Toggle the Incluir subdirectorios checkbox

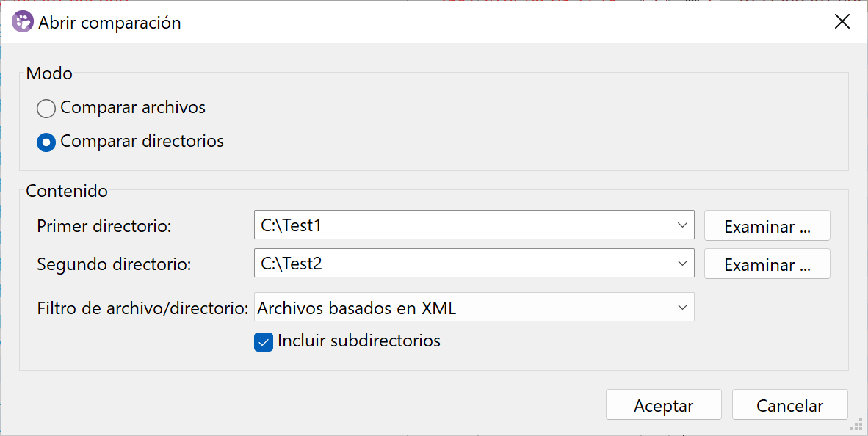264,342
